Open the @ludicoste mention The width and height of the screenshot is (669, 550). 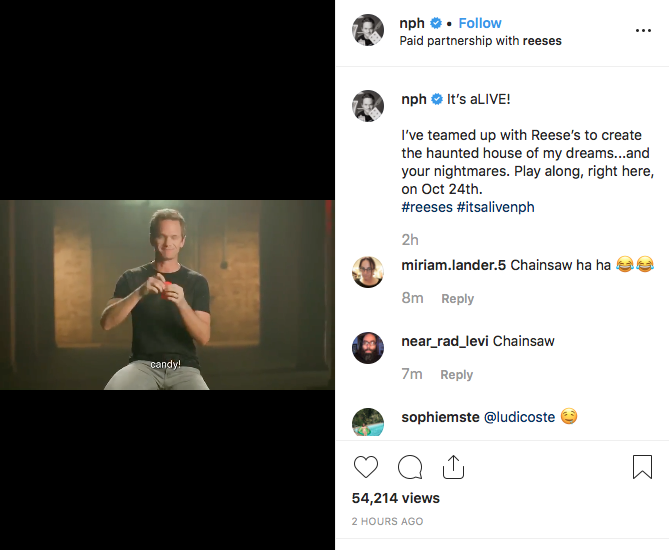(519, 417)
